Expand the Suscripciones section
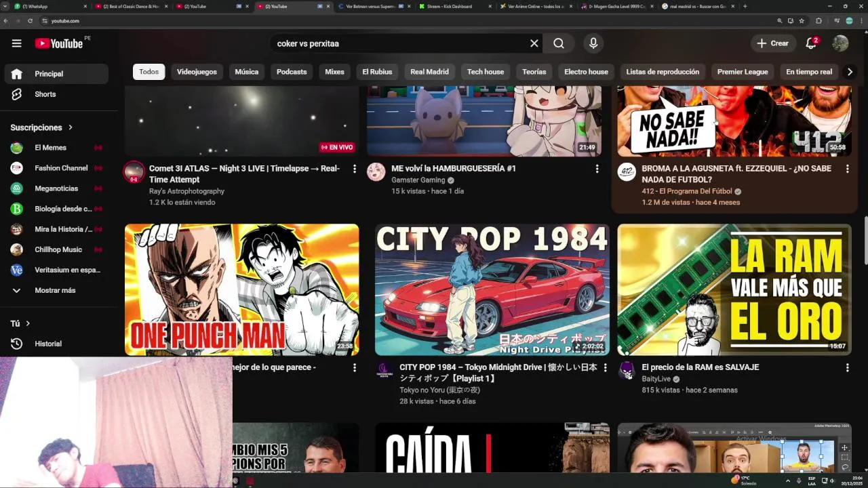This screenshot has height=488, width=868. coord(41,127)
